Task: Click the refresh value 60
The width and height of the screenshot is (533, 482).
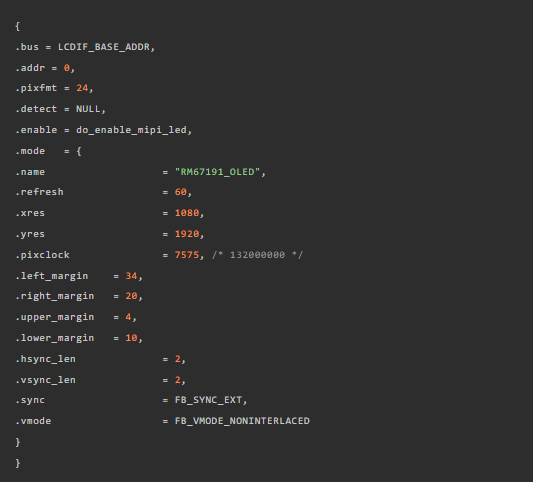Action: click(180, 192)
